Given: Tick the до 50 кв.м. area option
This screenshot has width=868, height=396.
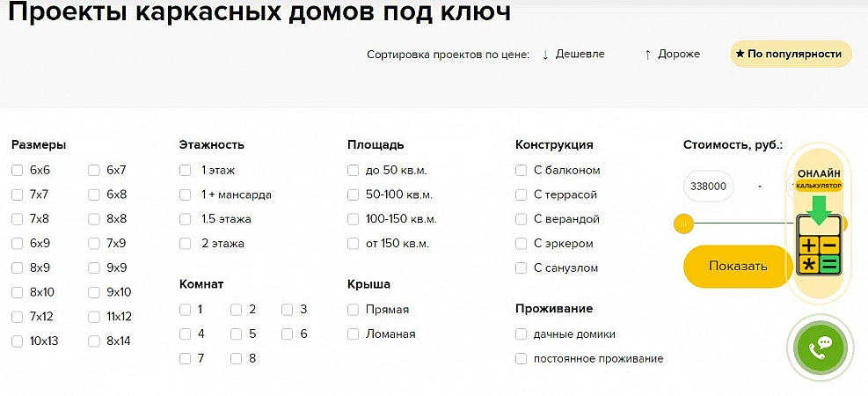Looking at the screenshot, I should tap(354, 171).
